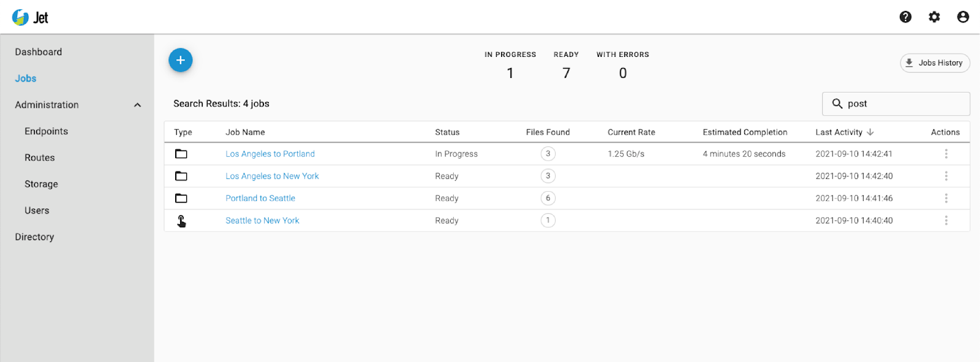
Task: Open the help question mark icon
Action: (x=905, y=17)
